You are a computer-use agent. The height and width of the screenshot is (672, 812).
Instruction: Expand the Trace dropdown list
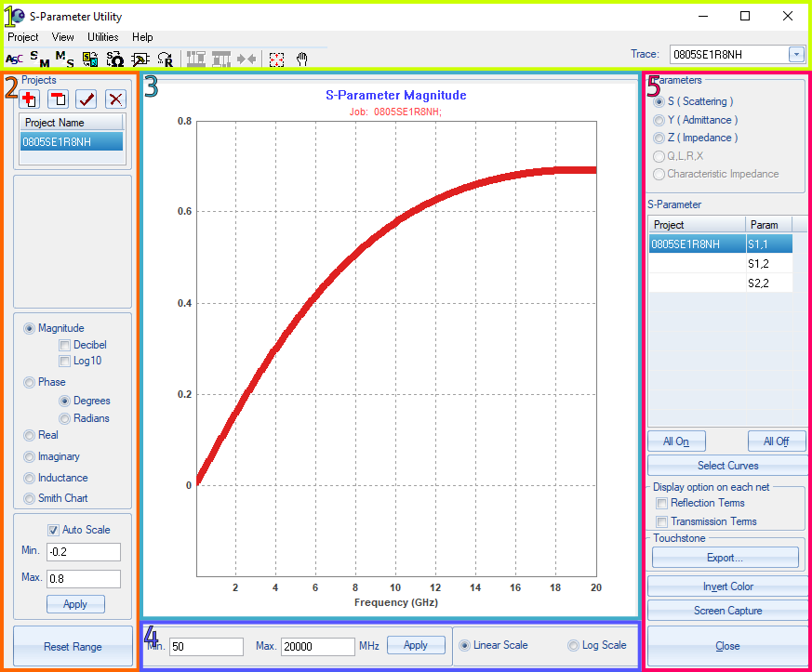point(796,54)
